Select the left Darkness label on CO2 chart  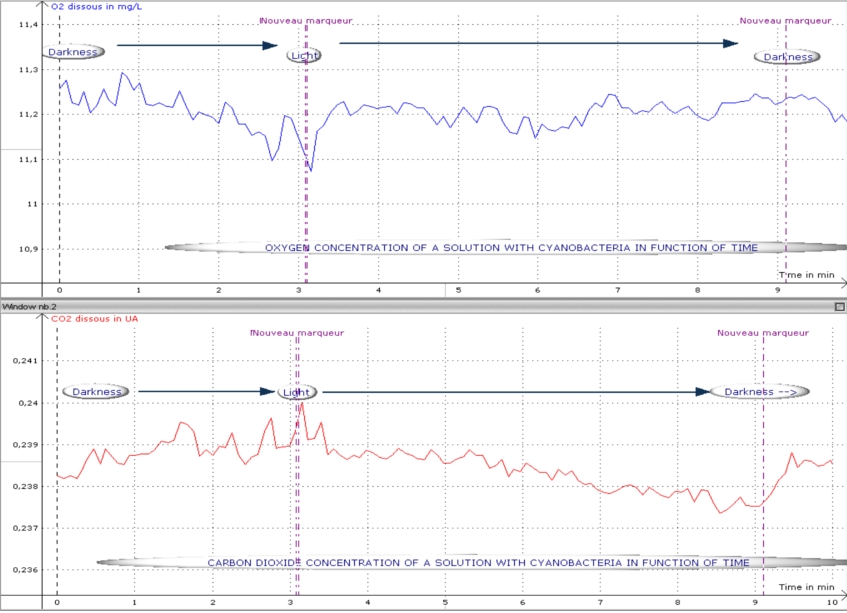96,391
